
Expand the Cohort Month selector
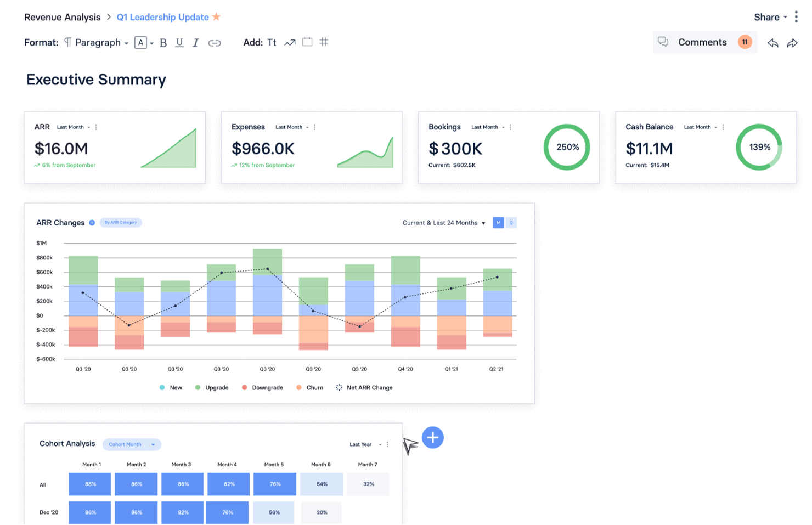click(132, 444)
